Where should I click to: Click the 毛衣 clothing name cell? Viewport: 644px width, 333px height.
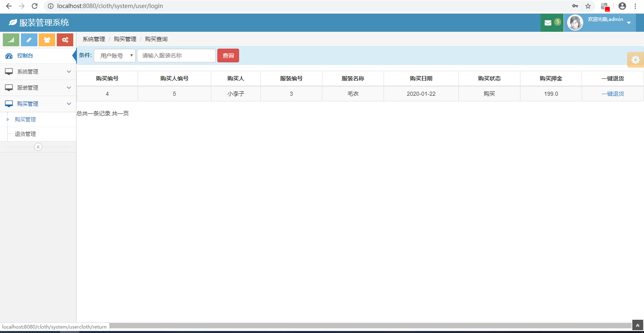coord(353,94)
